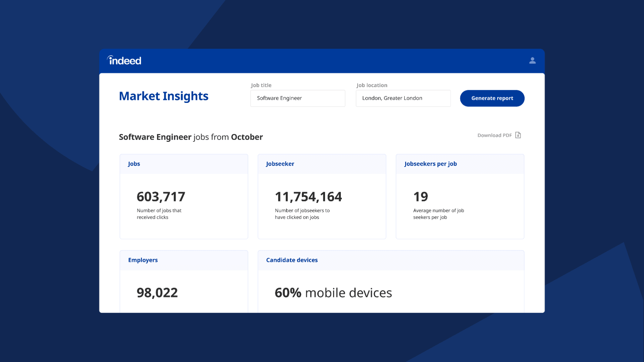Screen dimensions: 644x362
Task: Click the Software Engineer text in the search box
Action: (x=279, y=98)
